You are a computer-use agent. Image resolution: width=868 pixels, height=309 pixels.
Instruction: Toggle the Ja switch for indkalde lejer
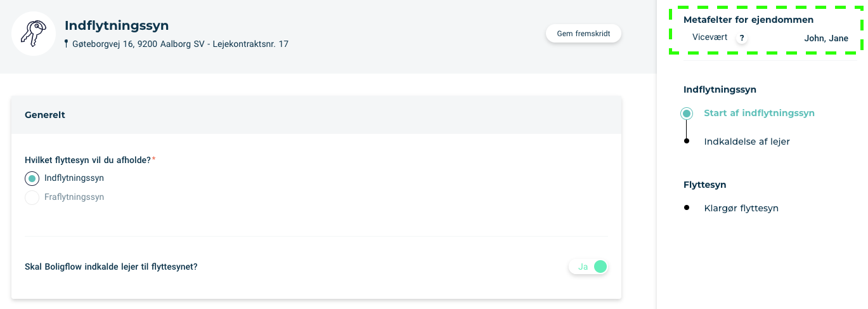588,266
